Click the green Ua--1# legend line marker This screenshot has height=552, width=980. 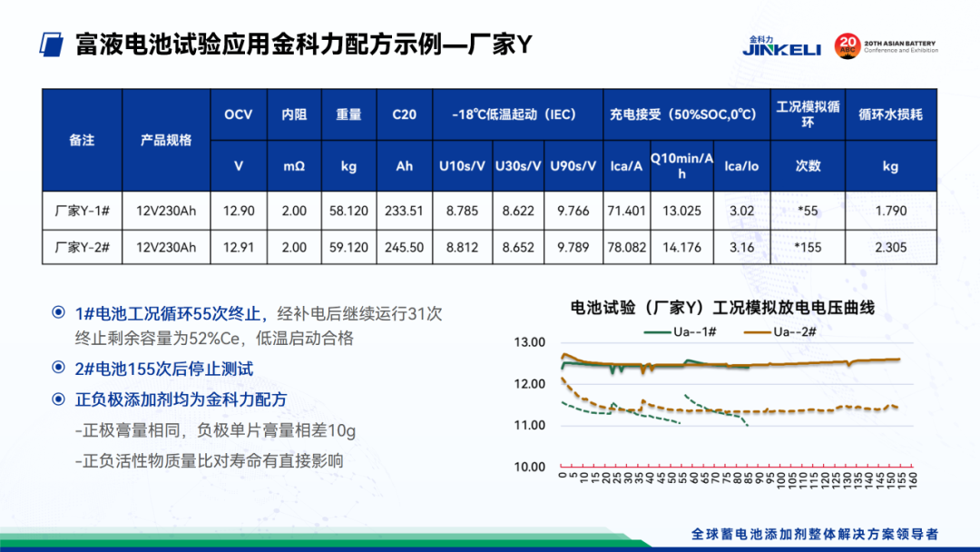click(658, 332)
